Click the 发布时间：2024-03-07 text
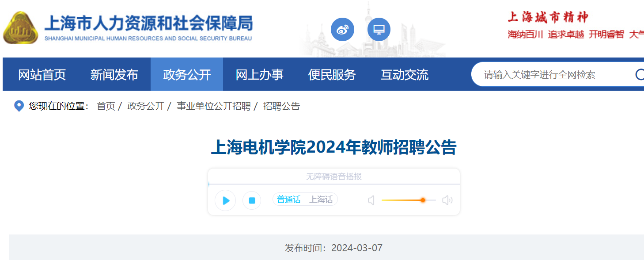The image size is (644, 265). (x=333, y=248)
